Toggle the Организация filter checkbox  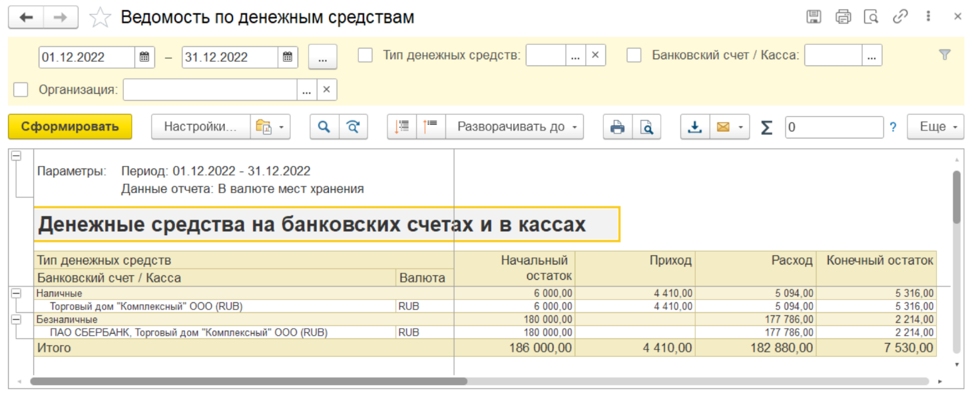21,89
